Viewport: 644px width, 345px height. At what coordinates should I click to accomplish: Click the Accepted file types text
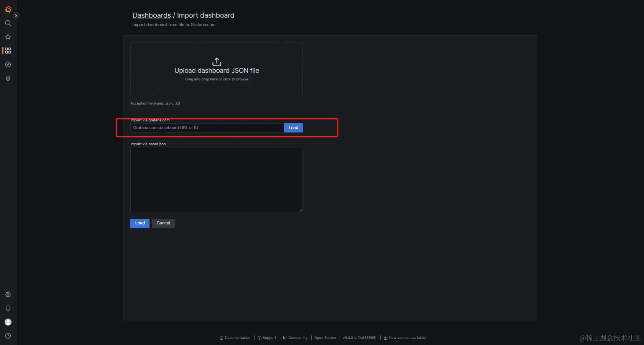(x=155, y=103)
